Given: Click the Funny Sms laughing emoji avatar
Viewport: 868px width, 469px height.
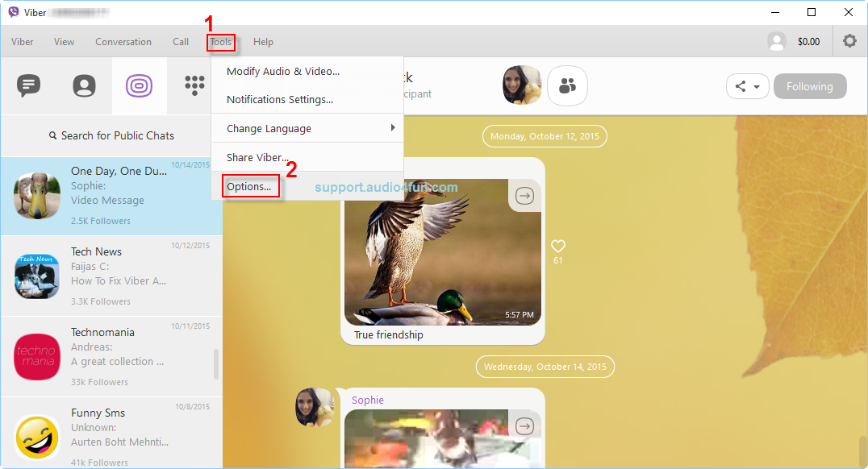Looking at the screenshot, I should coord(37,438).
